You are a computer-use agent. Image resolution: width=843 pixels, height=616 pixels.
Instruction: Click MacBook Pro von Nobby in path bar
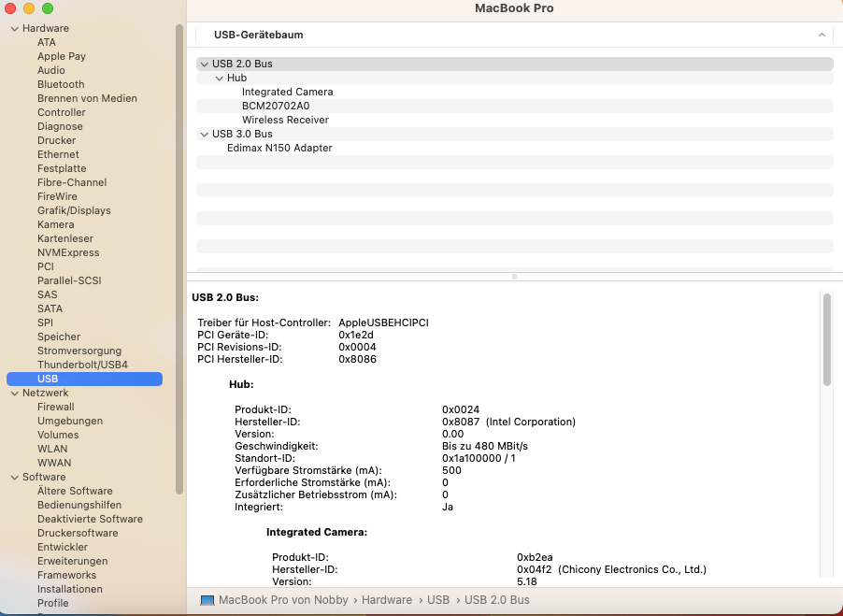pos(283,600)
